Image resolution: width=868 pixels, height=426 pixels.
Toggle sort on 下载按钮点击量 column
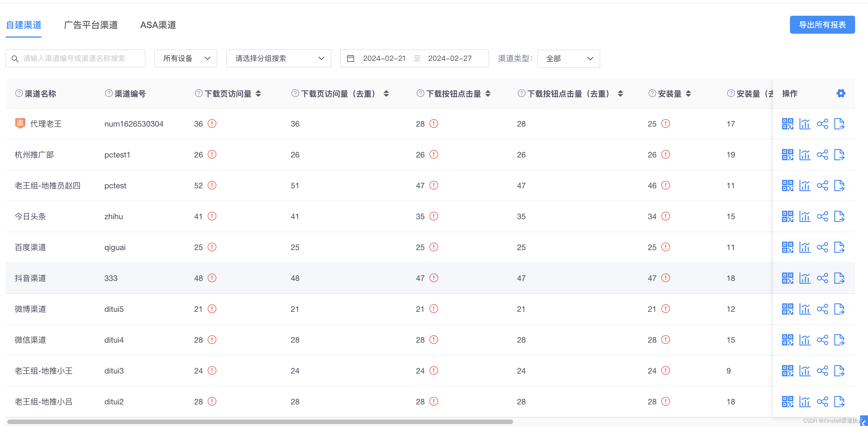pos(488,94)
